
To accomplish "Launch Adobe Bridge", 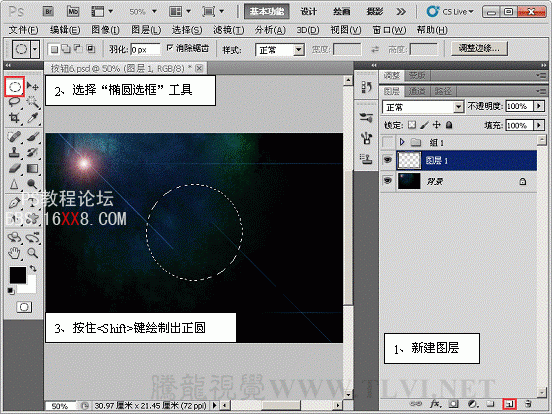I will (x=48, y=12).
